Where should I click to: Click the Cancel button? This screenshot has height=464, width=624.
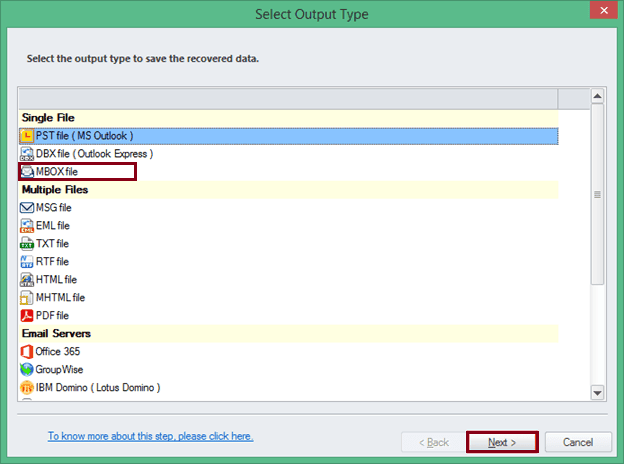578,442
